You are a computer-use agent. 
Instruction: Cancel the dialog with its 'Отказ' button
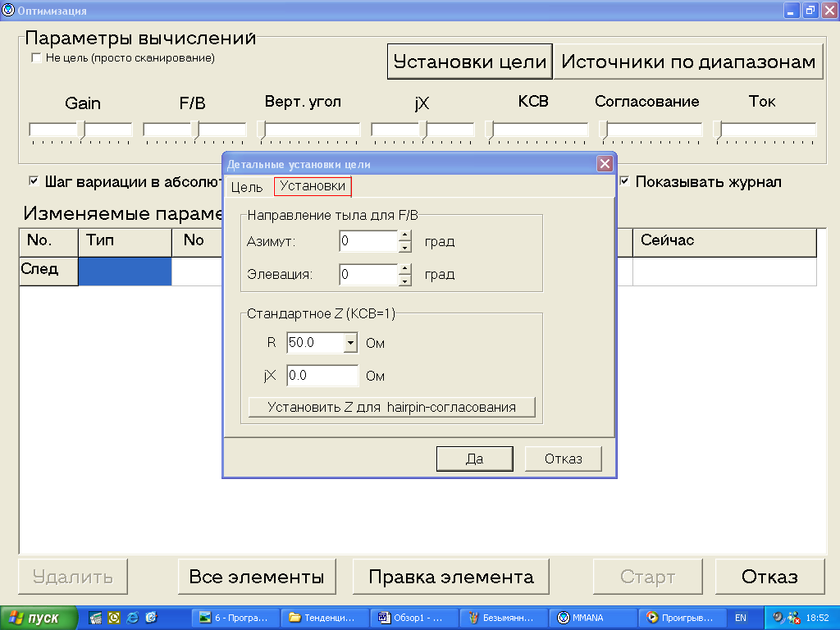tap(563, 459)
